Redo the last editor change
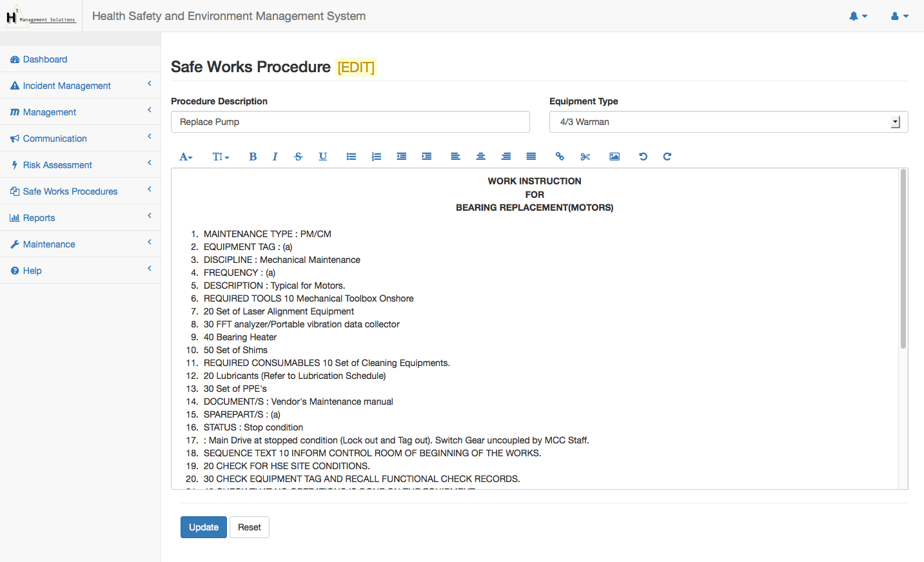 667,157
